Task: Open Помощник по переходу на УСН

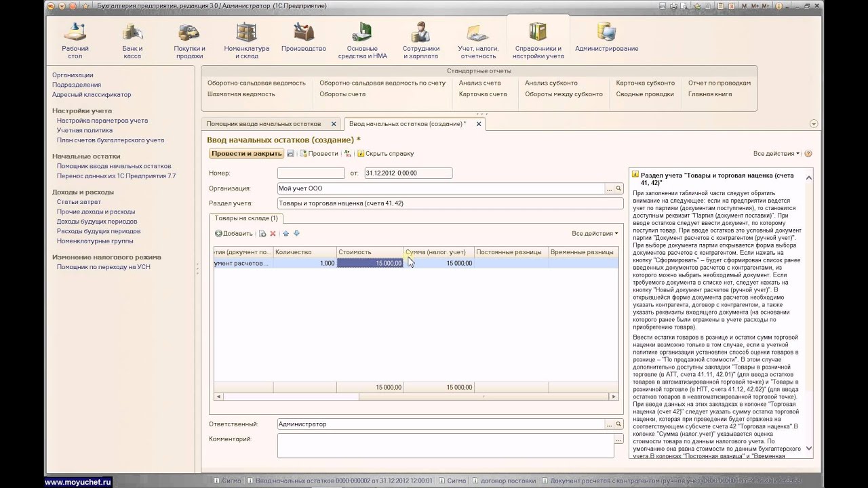Action: [104, 267]
